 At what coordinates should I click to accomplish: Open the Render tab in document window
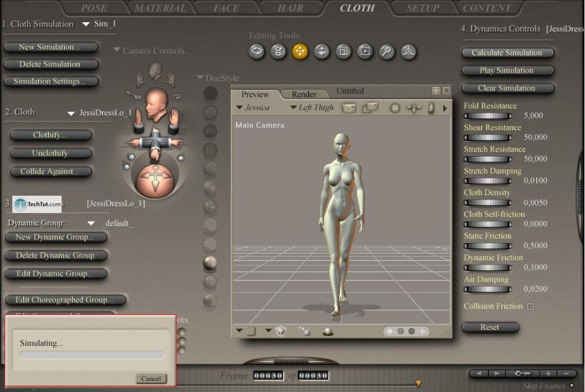click(304, 94)
